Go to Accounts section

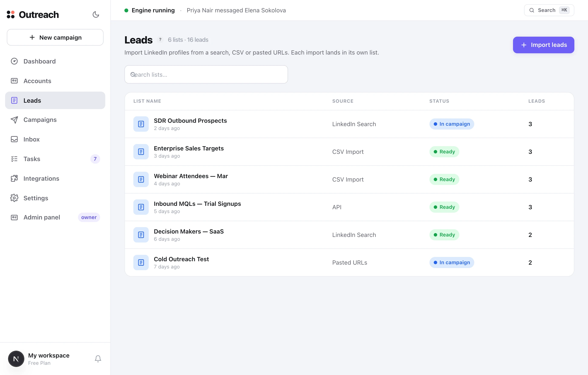coord(55,81)
